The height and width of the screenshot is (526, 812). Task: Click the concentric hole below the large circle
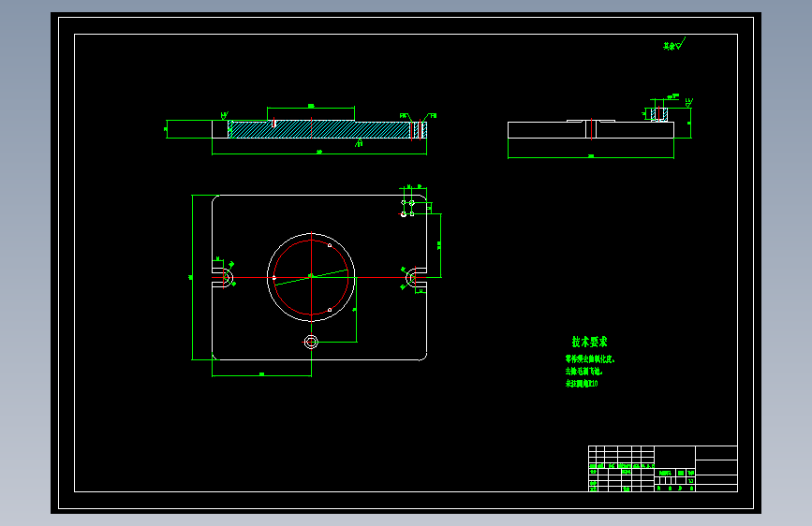(311, 342)
